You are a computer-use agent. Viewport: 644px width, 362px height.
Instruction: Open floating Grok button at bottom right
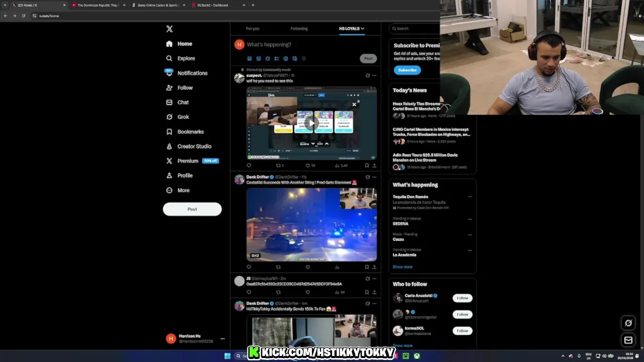[x=628, y=323]
